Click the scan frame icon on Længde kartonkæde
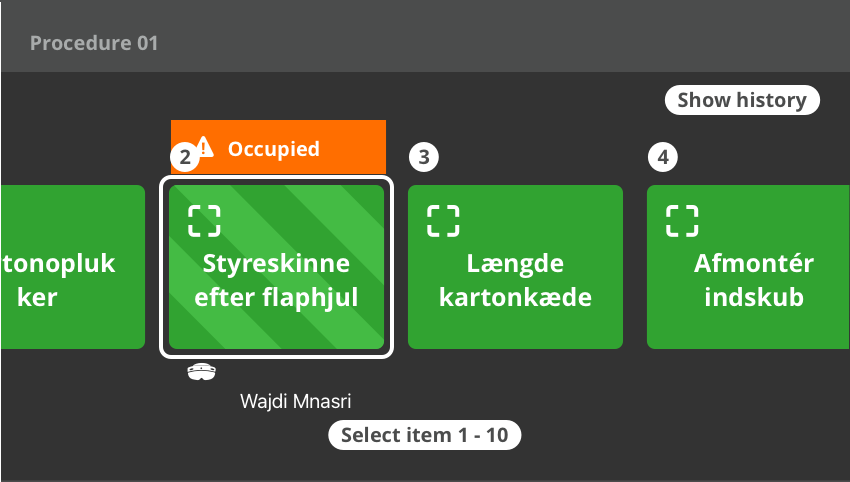Screen dimensions: 850x482 (443, 221)
